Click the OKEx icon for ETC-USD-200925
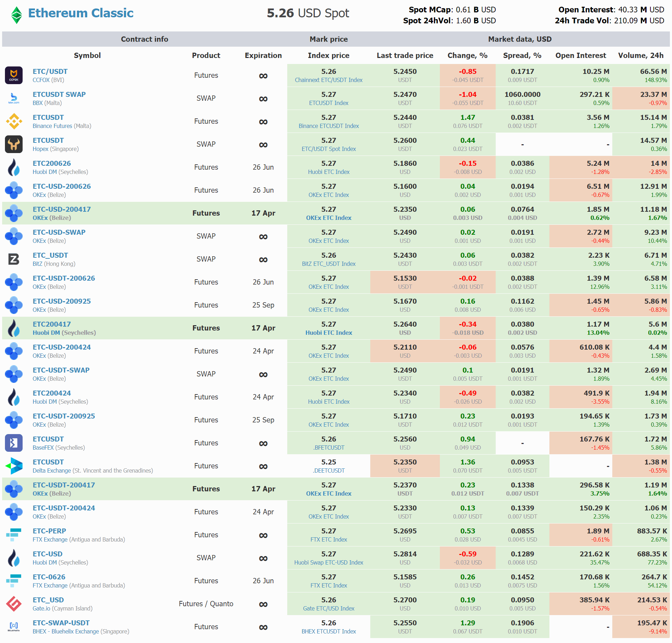672x643 pixels. [14, 305]
